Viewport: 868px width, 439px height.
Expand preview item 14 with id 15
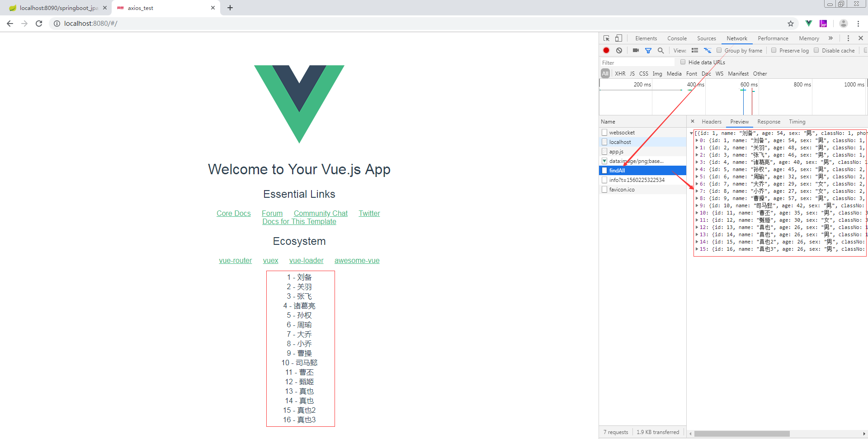[x=697, y=242]
